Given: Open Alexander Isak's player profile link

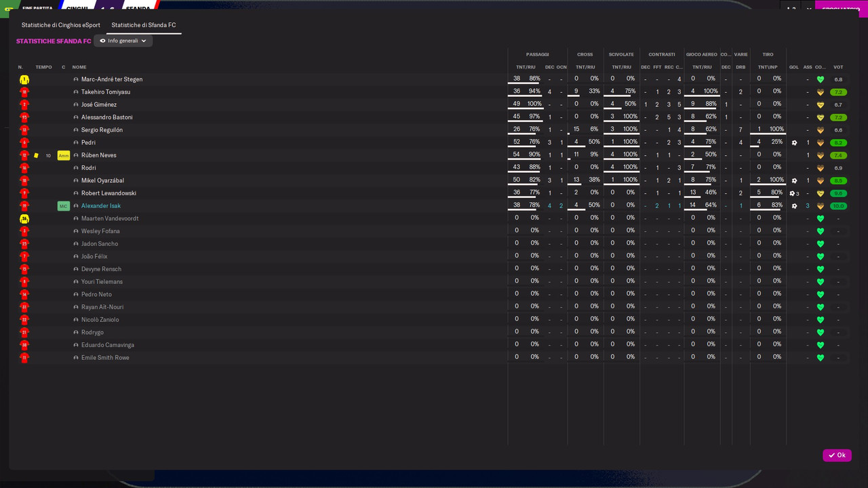Looking at the screenshot, I should coord(101,206).
